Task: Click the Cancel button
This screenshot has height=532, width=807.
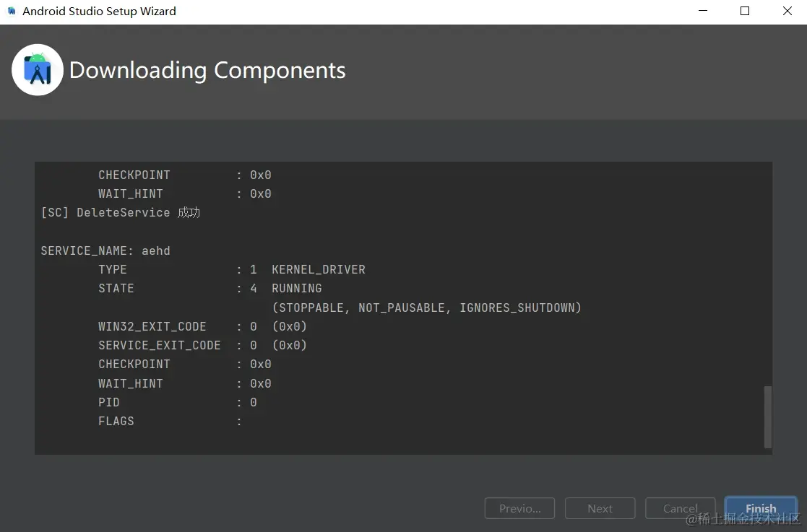Action: [x=681, y=508]
